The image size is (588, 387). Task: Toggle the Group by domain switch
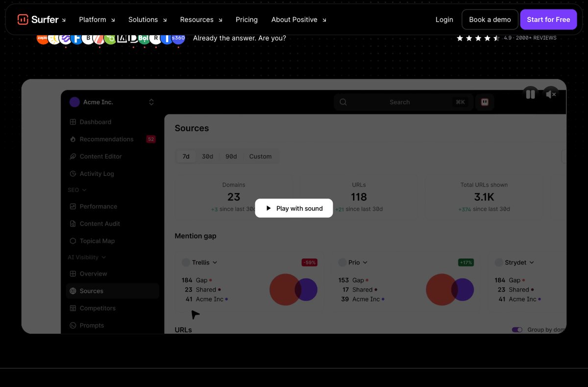(517, 330)
